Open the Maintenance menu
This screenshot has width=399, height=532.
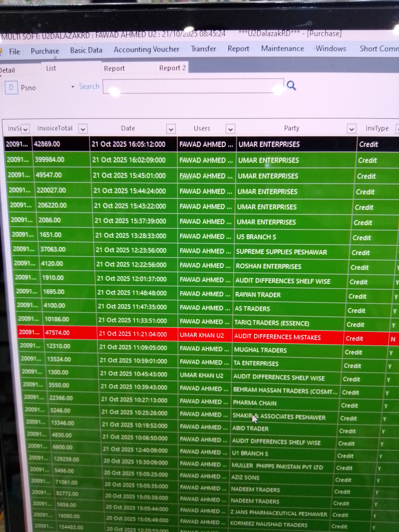pos(282,49)
